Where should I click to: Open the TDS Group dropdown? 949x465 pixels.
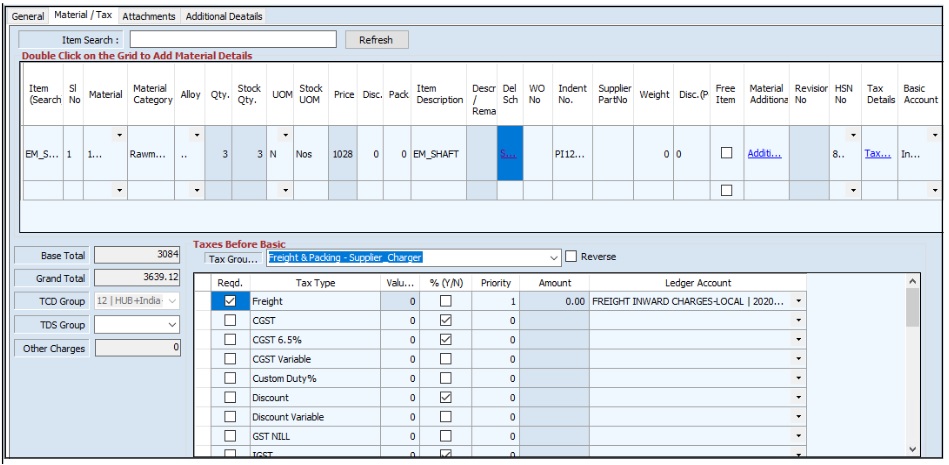point(172,324)
